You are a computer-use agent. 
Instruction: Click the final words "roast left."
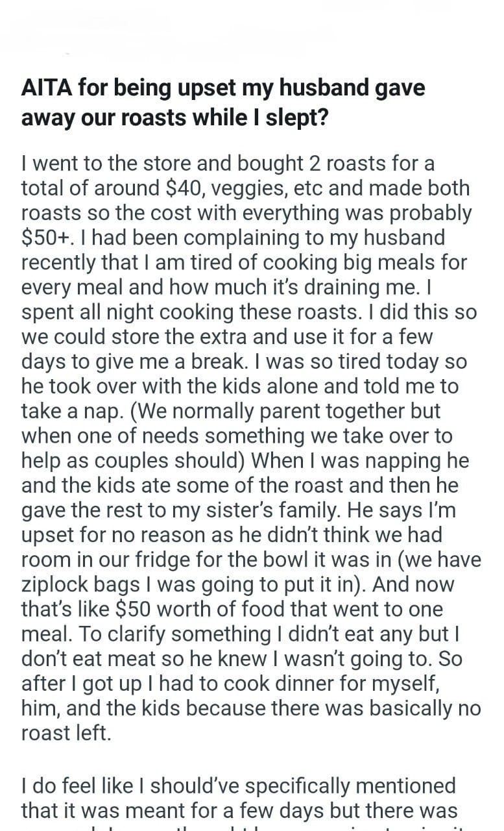point(66,732)
